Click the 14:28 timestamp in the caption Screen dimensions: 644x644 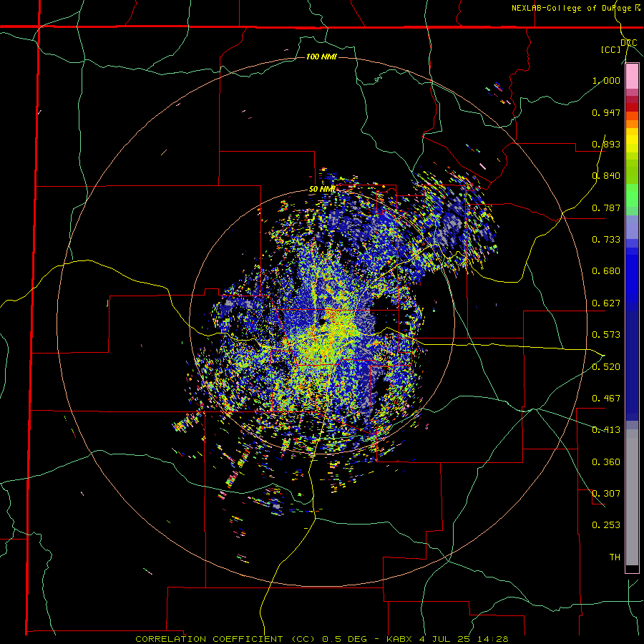(x=493, y=639)
